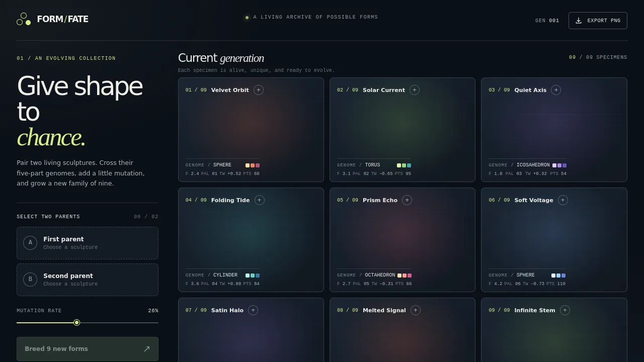The image size is (644, 362).
Task: Click the GEN 001 generation counter
Action: pyautogui.click(x=547, y=21)
